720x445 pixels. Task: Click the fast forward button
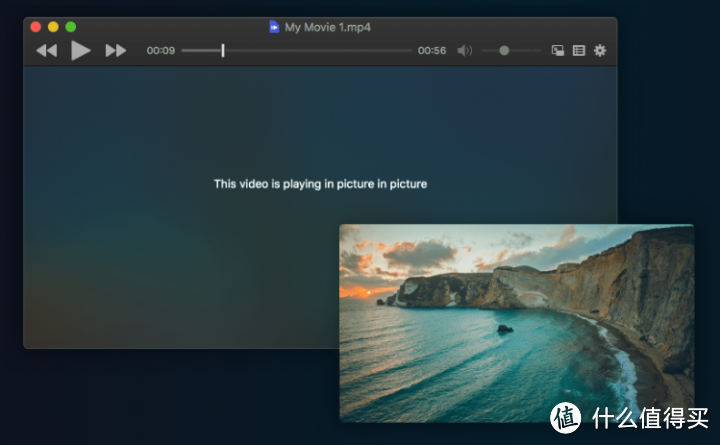116,50
